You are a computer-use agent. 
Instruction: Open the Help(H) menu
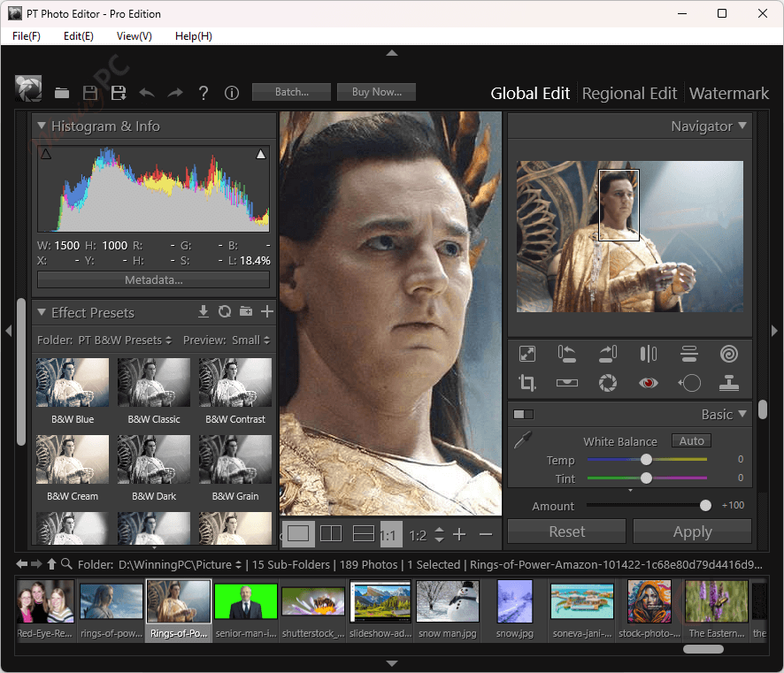coord(194,36)
